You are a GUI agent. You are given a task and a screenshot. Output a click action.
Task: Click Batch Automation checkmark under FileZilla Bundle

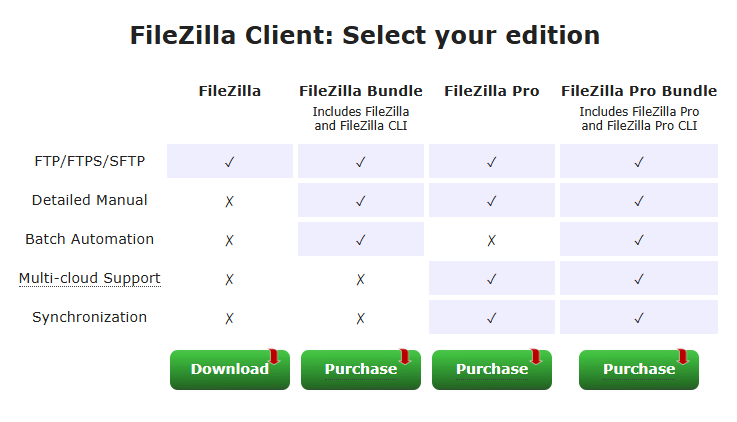coord(360,240)
